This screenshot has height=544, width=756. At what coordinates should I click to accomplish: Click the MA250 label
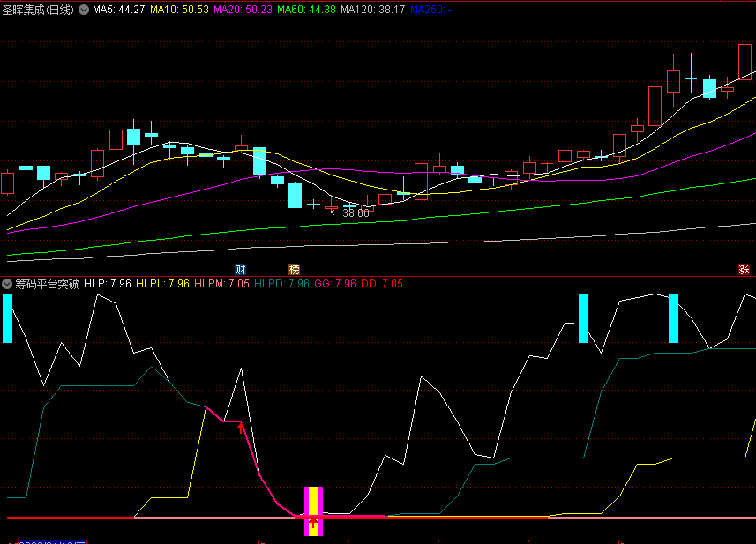[430, 10]
